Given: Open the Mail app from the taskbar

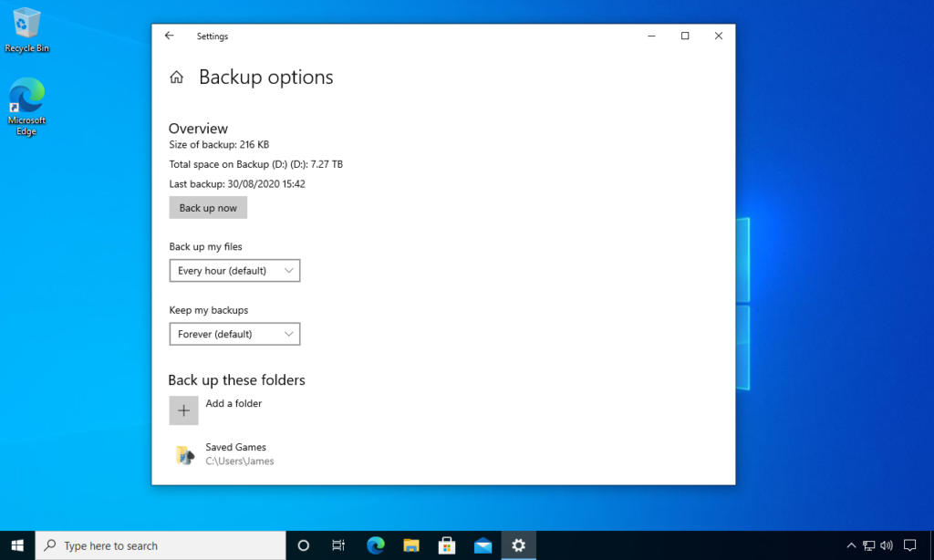Looking at the screenshot, I should point(483,544).
